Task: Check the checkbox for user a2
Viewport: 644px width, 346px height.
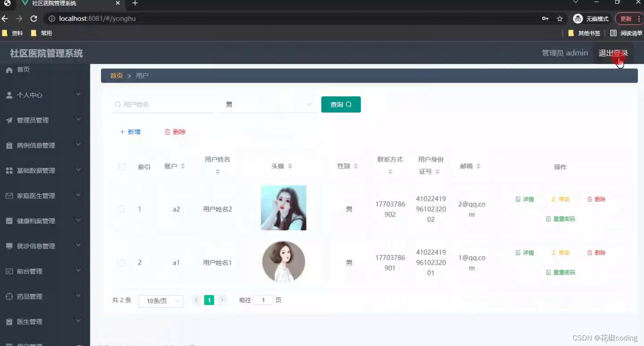Action: [122, 209]
